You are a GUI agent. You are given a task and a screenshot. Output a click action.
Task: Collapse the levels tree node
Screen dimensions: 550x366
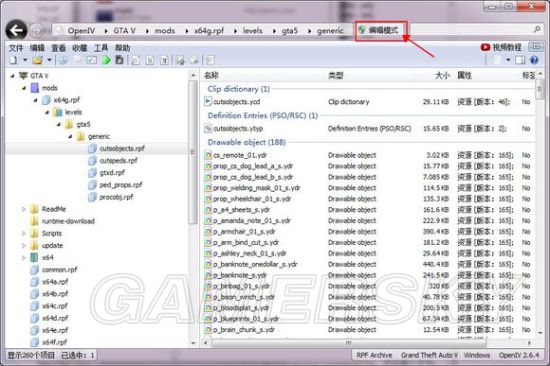coord(47,112)
